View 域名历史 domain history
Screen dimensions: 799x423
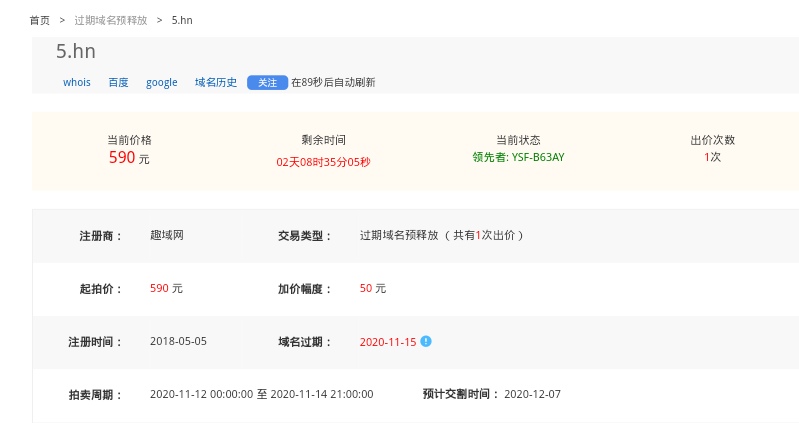(216, 82)
